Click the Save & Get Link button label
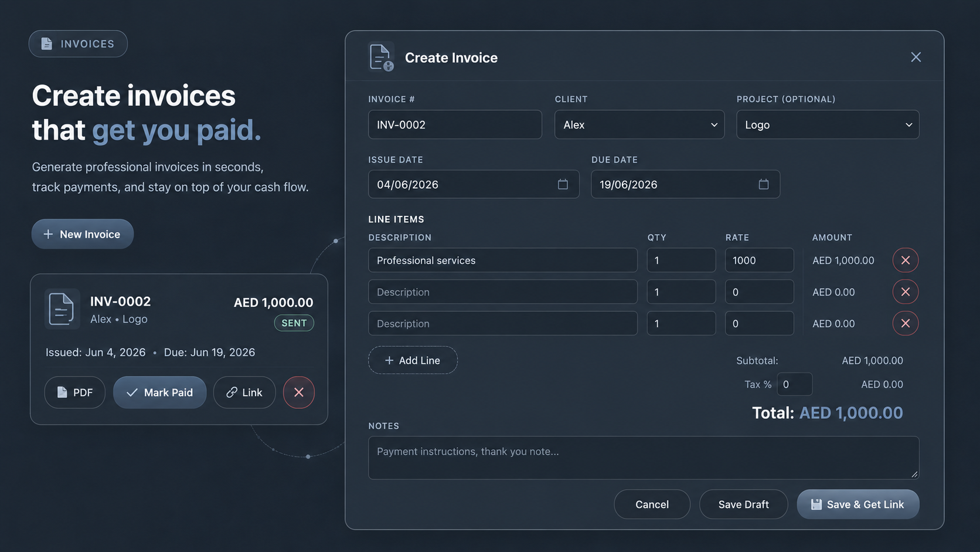 [865, 504]
